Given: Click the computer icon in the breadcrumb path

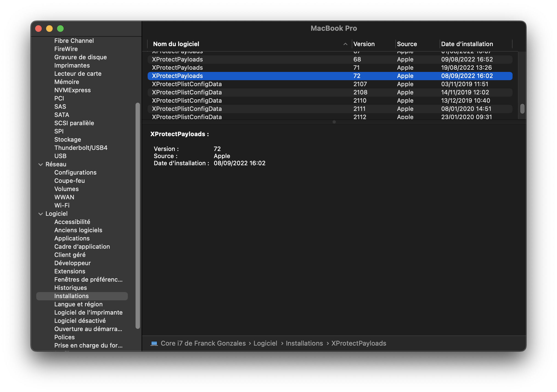Looking at the screenshot, I should coord(154,343).
